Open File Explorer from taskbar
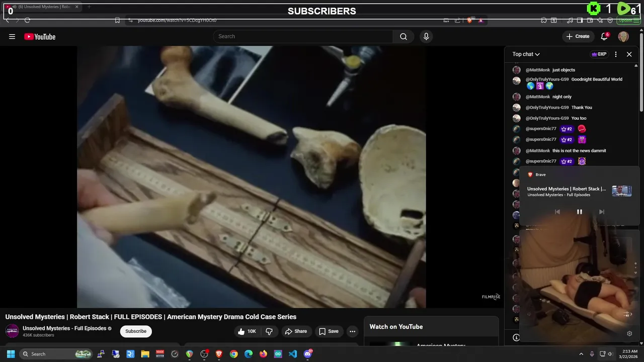644x362 pixels. pyautogui.click(x=145, y=354)
